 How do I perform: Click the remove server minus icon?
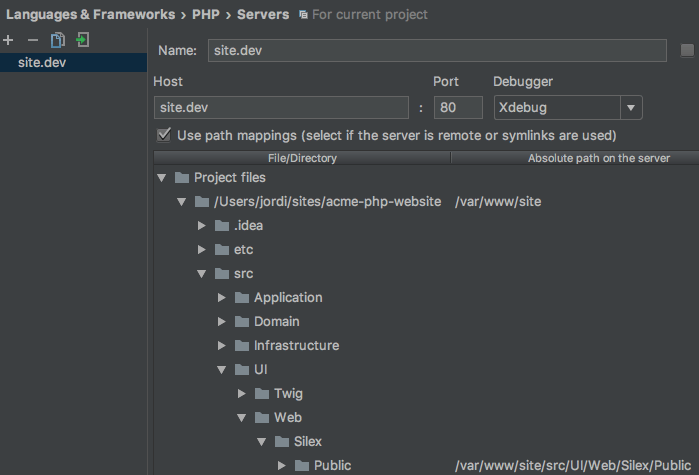click(x=33, y=40)
